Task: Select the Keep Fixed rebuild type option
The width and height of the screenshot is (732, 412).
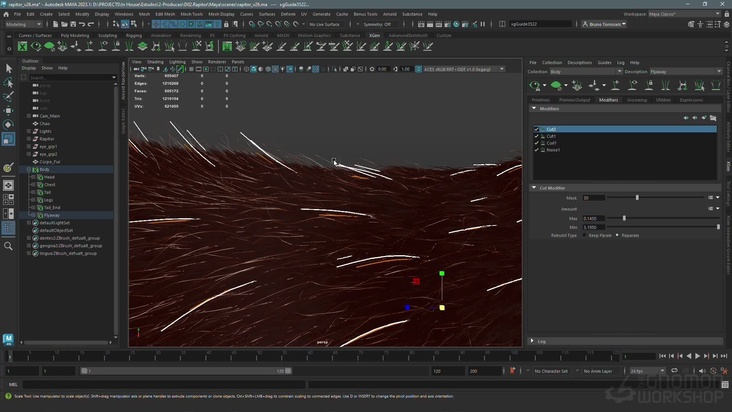Action: tap(586, 235)
